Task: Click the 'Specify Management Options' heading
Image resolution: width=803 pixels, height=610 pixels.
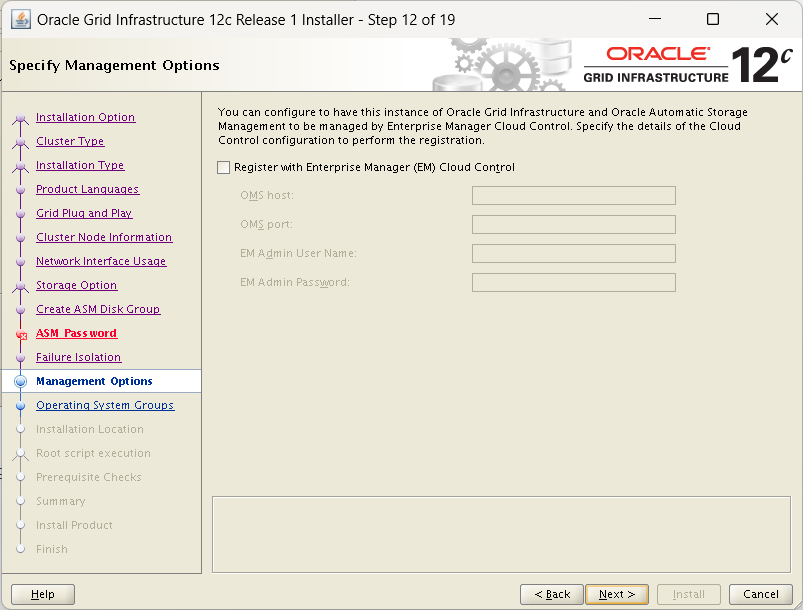Action: tap(114, 66)
